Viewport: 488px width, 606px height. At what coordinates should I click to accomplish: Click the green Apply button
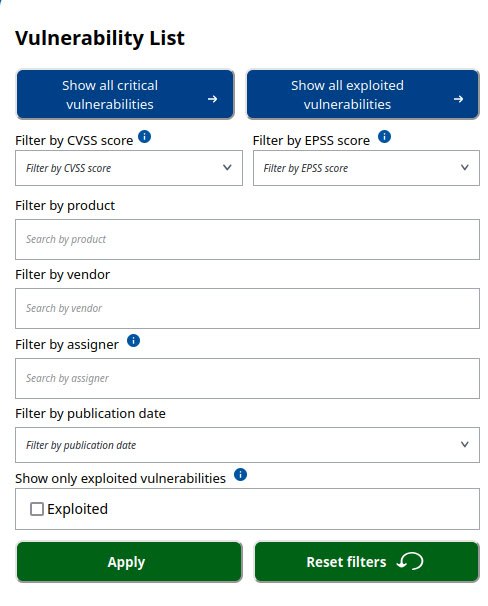coord(129,562)
